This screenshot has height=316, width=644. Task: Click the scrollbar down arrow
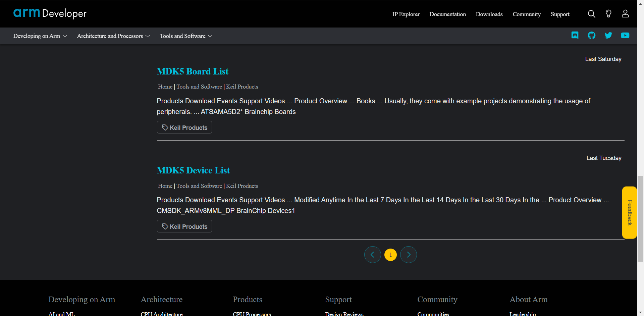640,313
